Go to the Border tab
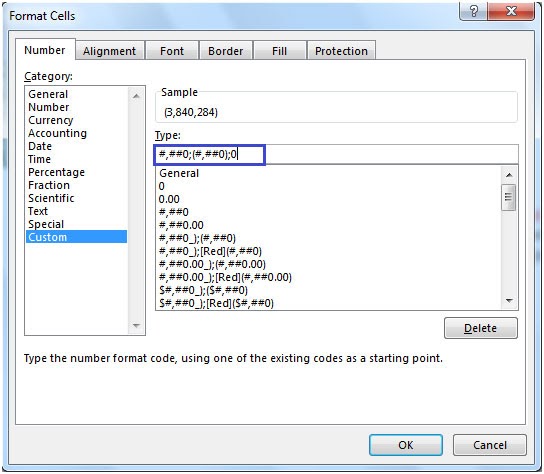The image size is (544, 474). click(x=226, y=51)
